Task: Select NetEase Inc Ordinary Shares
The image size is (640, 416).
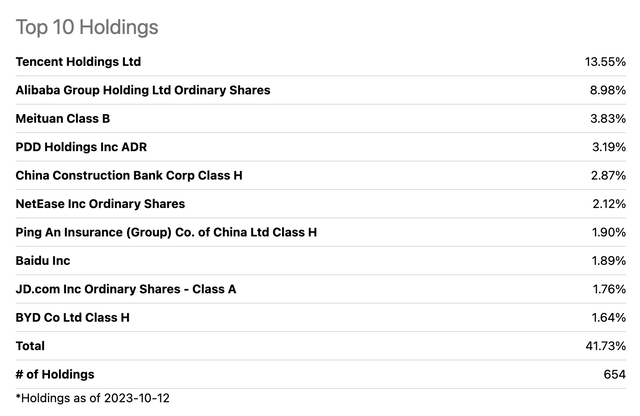Action: tap(100, 204)
